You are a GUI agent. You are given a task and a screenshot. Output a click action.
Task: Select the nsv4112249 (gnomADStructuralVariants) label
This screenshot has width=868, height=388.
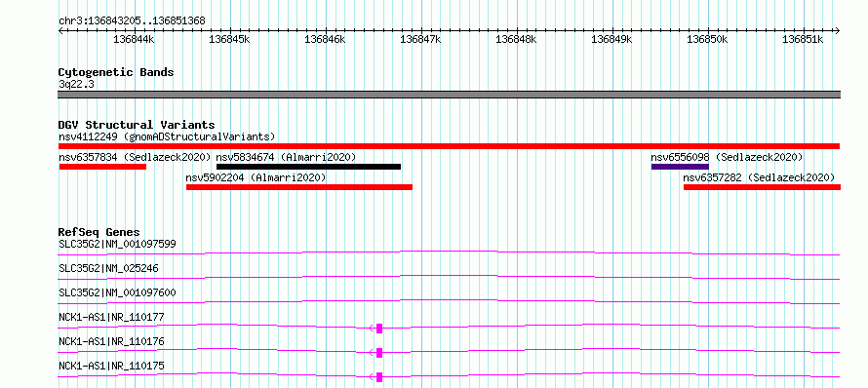[167, 136]
